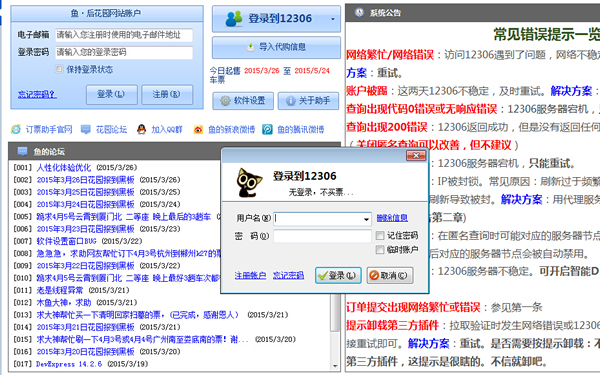Open post 2015年3月23日花园报到黑板
600x375 pixels.
coord(85,229)
